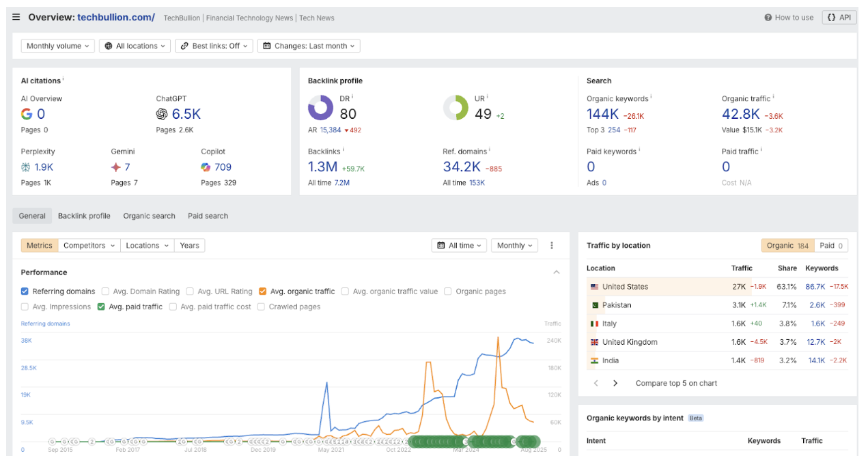Click the ChatGPT logo icon

pos(162,114)
